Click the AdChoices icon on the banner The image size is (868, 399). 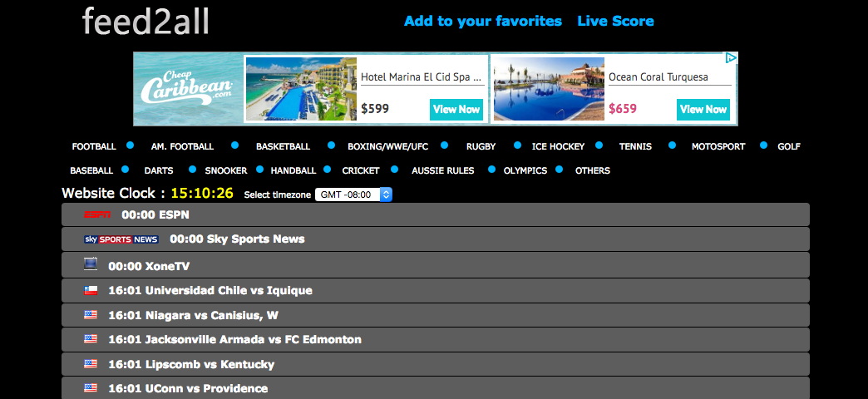click(x=731, y=57)
